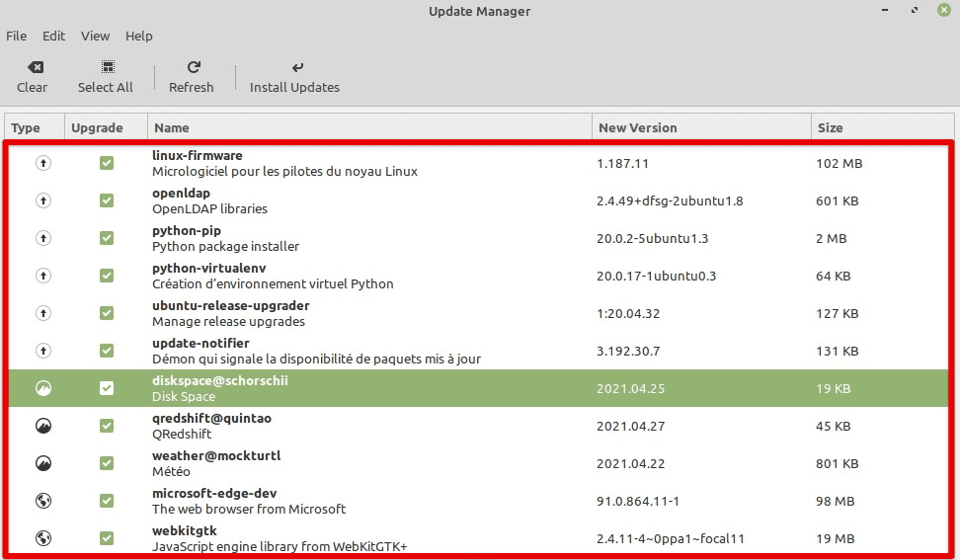Close the Update Manager window

(944, 10)
